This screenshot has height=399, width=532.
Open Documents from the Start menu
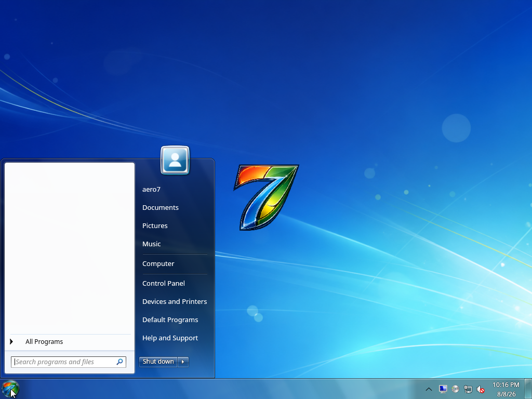(x=161, y=208)
